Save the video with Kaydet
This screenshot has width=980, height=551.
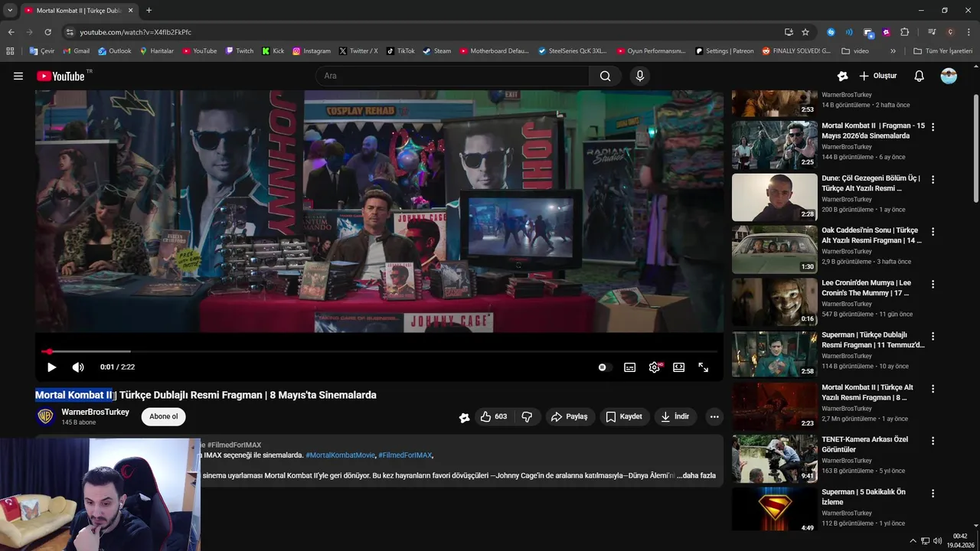point(624,417)
